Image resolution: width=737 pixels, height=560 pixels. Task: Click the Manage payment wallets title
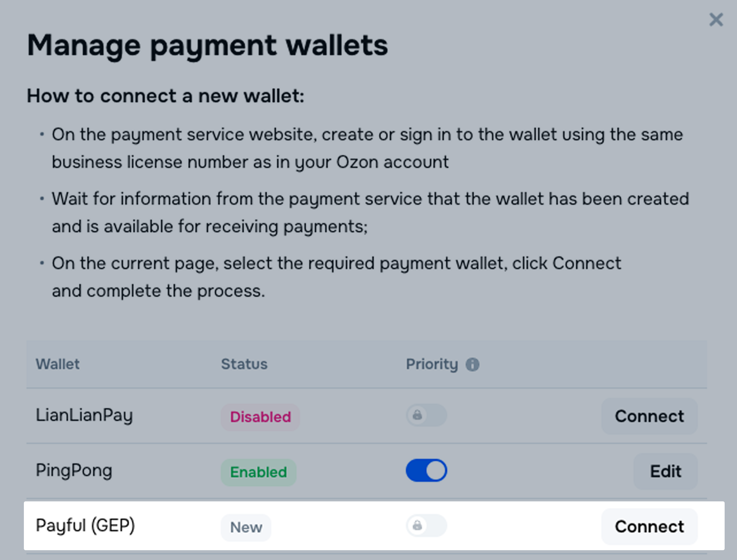tap(207, 46)
